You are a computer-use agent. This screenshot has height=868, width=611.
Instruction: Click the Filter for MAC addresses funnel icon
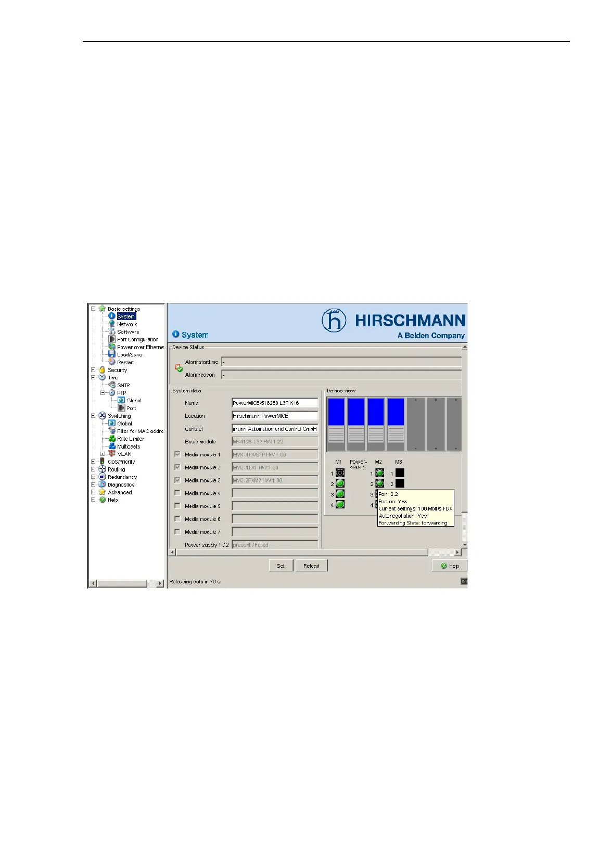click(111, 431)
